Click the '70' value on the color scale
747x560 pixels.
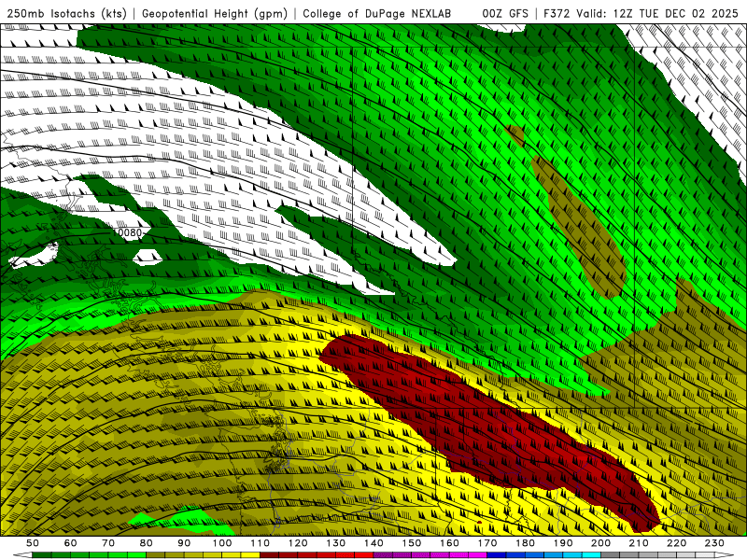[108, 543]
